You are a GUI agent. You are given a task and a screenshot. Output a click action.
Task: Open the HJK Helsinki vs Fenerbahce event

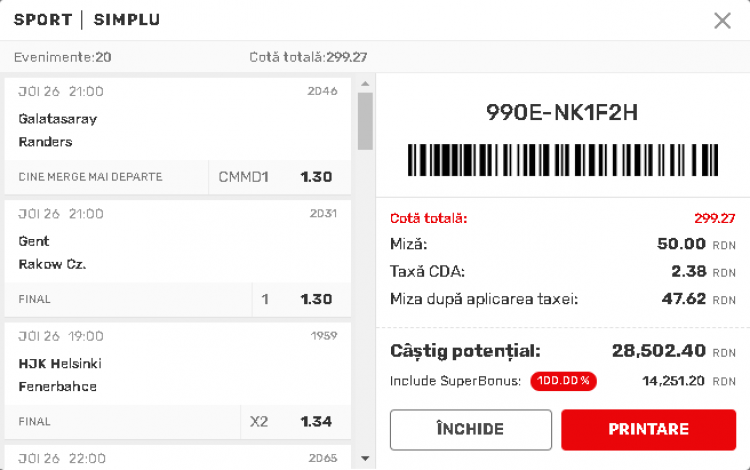pos(177,364)
